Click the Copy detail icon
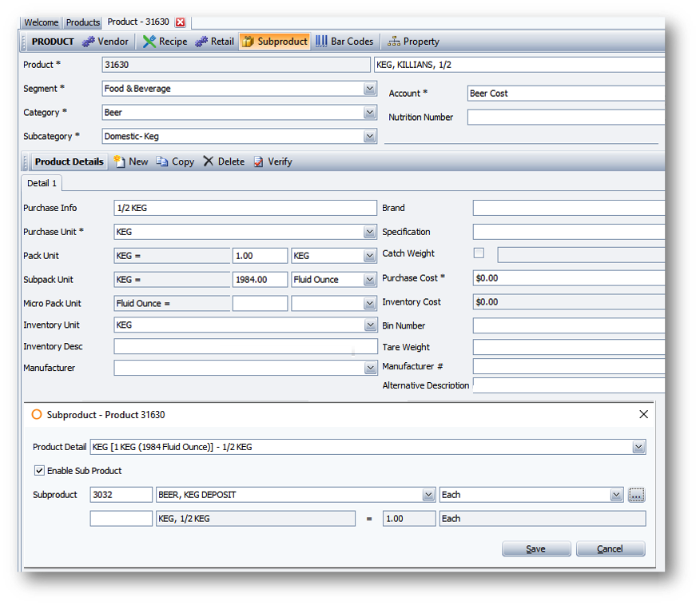This screenshot has height=606, width=700. click(x=162, y=161)
